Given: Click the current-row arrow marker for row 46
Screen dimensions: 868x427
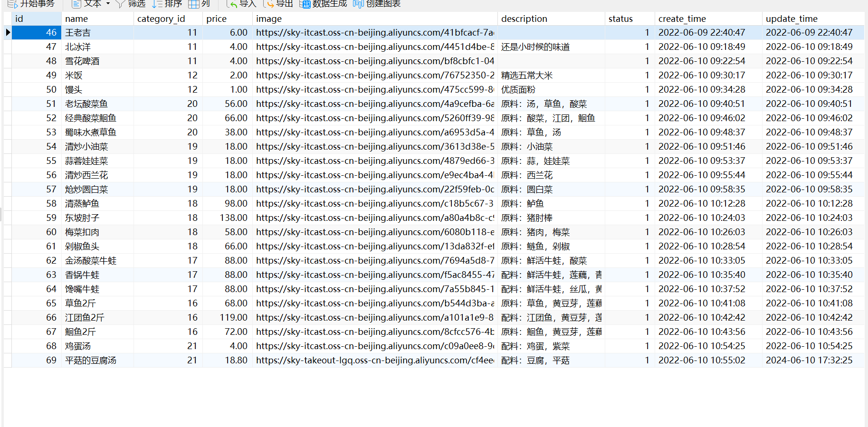Looking at the screenshot, I should pyautogui.click(x=8, y=32).
